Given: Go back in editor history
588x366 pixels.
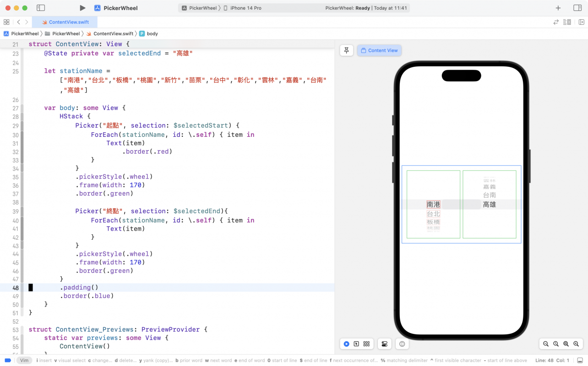Looking at the screenshot, I should 18,22.
